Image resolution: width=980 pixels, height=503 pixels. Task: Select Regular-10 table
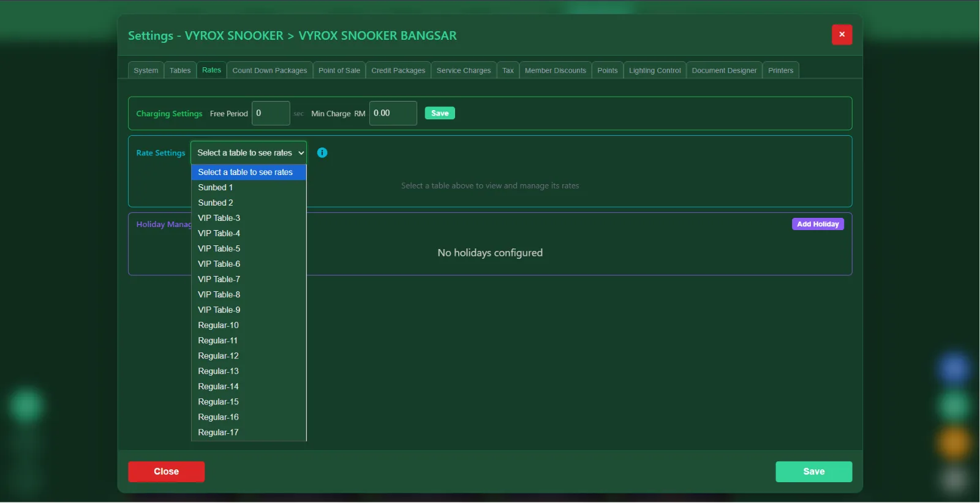point(249,326)
